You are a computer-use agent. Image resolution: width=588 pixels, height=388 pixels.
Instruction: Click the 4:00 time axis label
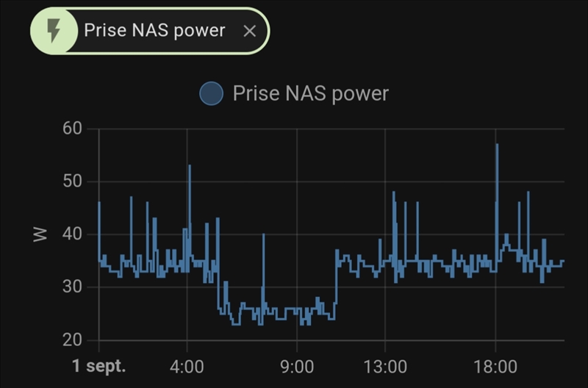tap(187, 366)
